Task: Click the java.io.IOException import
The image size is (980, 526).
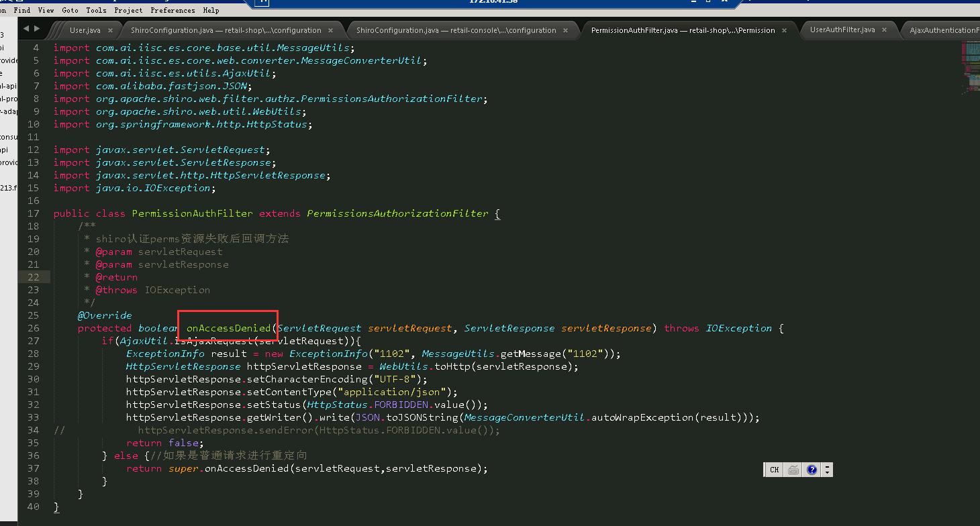Action: point(154,188)
